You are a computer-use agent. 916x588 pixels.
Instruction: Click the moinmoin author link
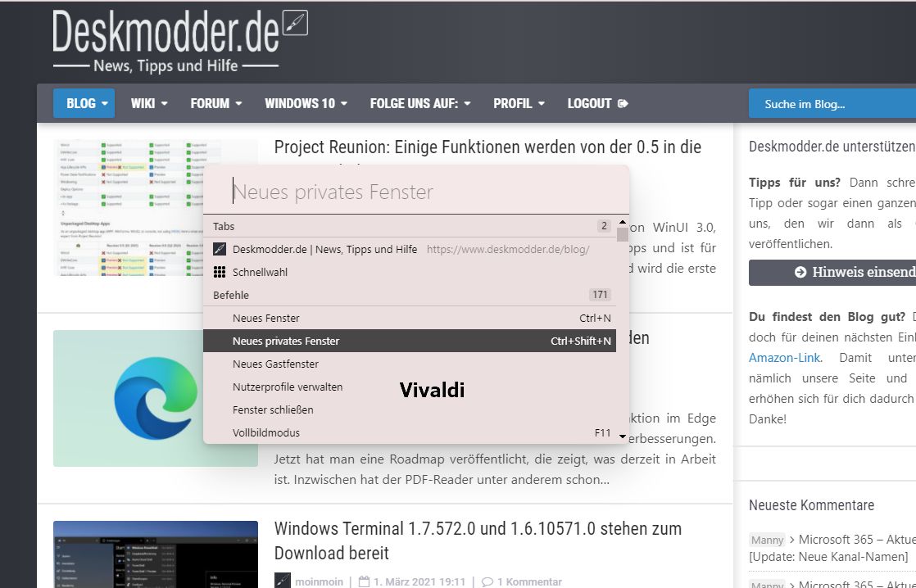coord(320,581)
